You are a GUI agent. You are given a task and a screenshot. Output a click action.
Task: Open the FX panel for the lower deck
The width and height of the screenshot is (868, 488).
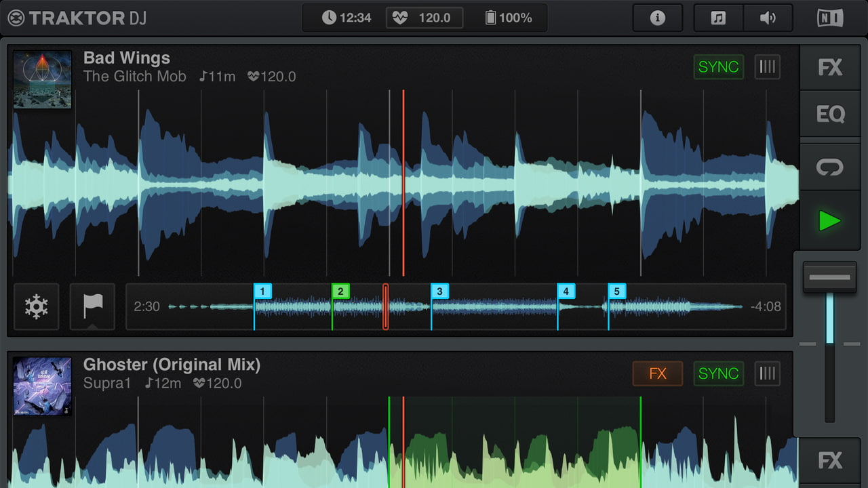click(x=830, y=460)
